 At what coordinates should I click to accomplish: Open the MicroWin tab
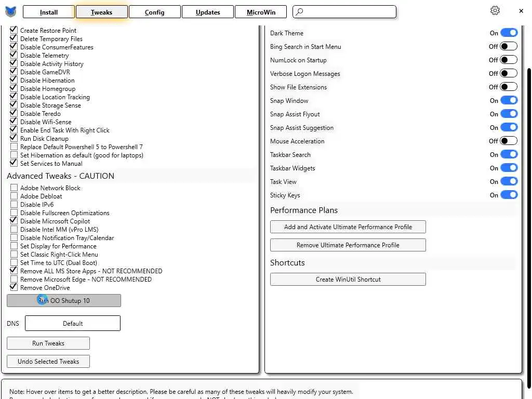click(261, 12)
